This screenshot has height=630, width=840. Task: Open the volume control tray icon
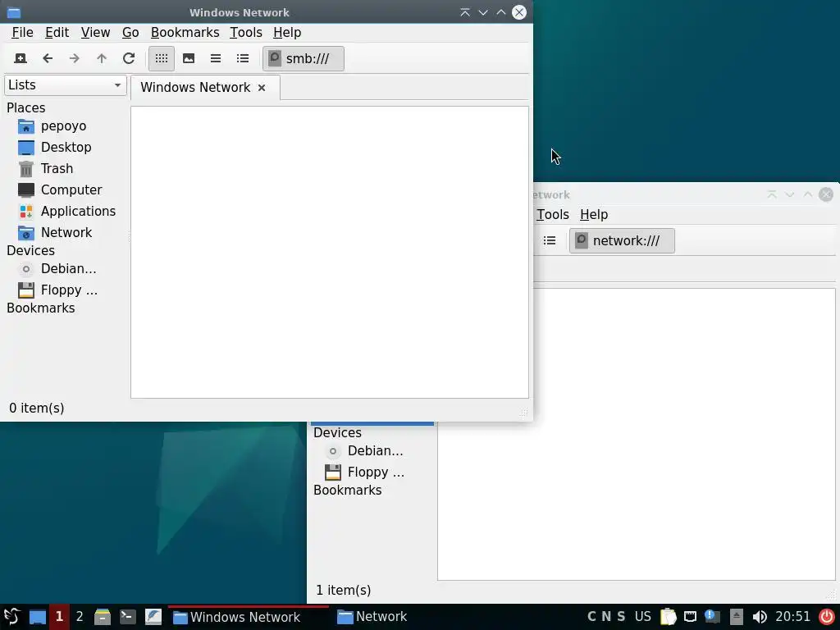point(760,617)
